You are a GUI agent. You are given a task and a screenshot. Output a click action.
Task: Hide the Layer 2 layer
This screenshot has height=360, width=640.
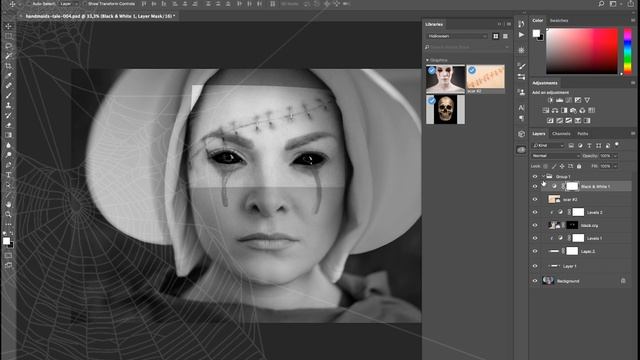coord(535,251)
